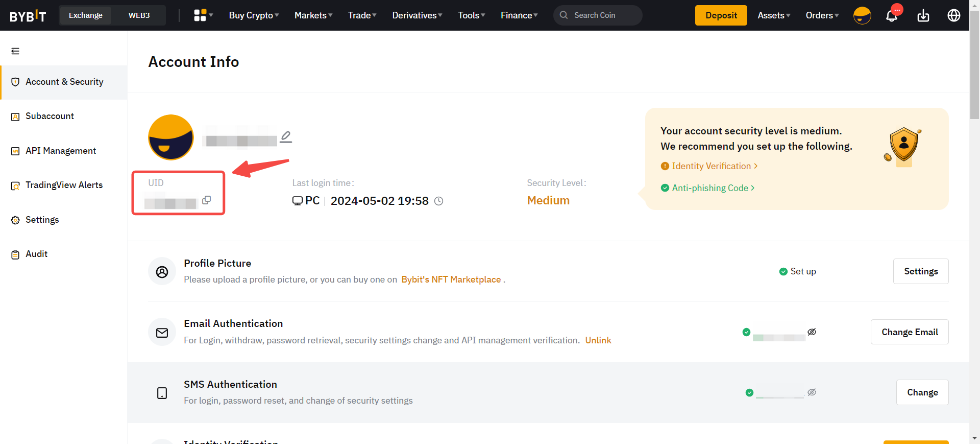Collapse the sidebar using the menu icon

[15, 51]
